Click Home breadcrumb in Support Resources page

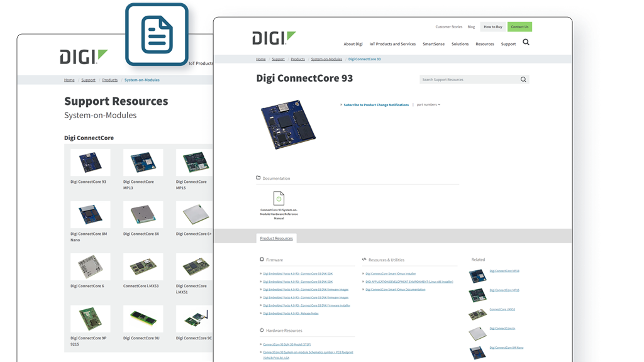[x=69, y=80]
